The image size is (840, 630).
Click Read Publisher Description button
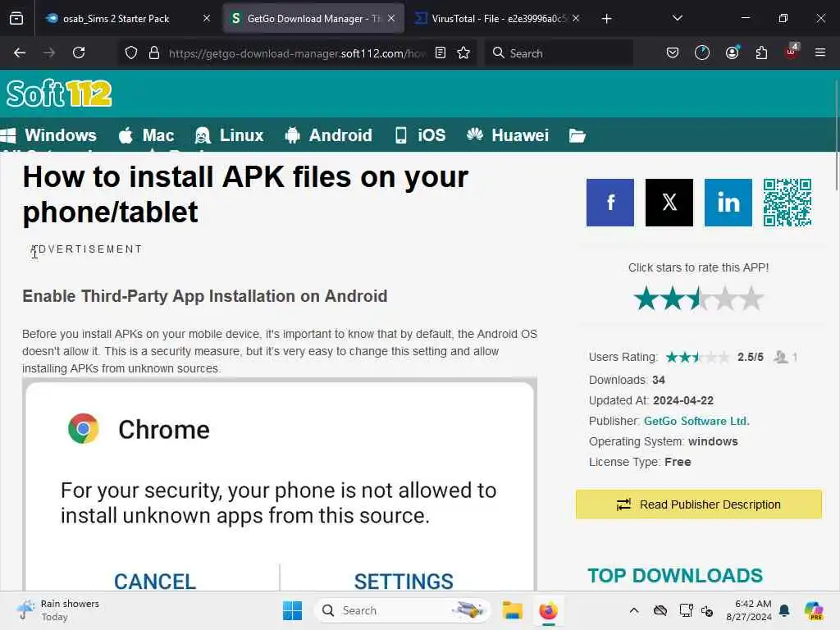699,504
